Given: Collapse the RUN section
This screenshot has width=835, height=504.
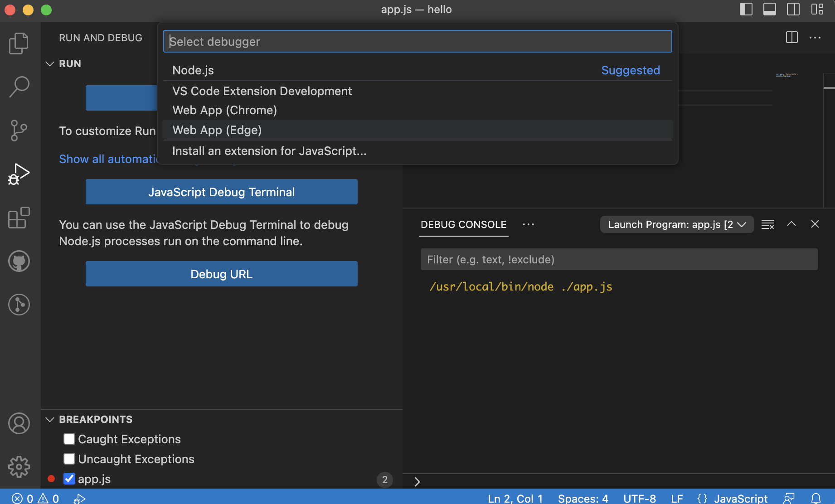Looking at the screenshot, I should click(x=50, y=63).
